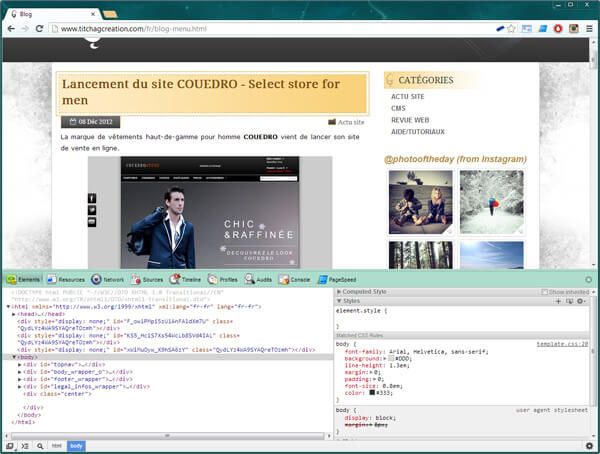
Task: Click the DOM tree horizontal scrollbar
Action: pyautogui.click(x=167, y=436)
